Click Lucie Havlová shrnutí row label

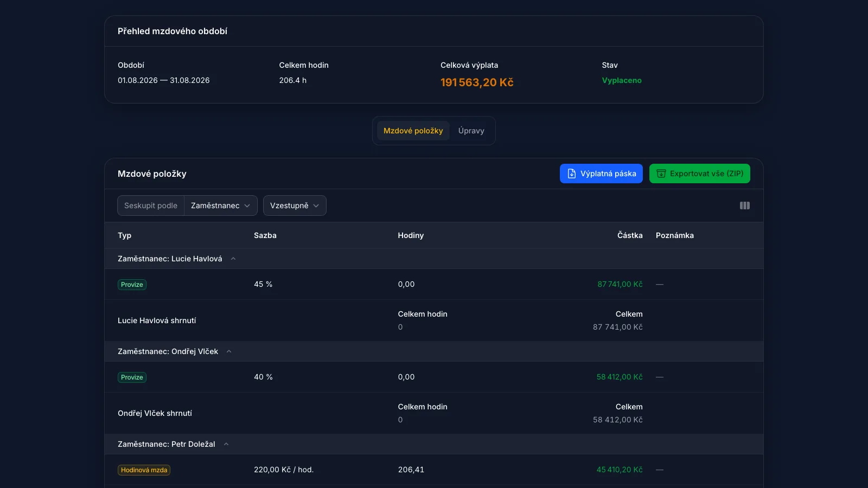(157, 320)
